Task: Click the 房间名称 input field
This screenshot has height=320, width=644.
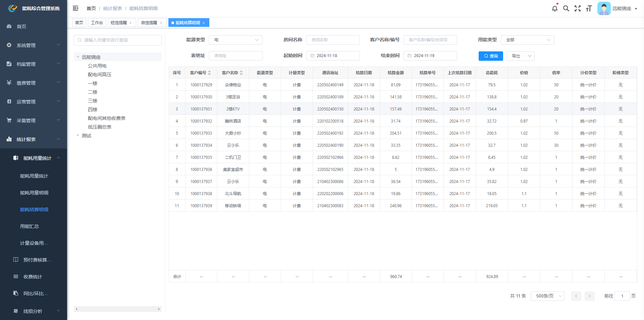Action: (x=333, y=40)
